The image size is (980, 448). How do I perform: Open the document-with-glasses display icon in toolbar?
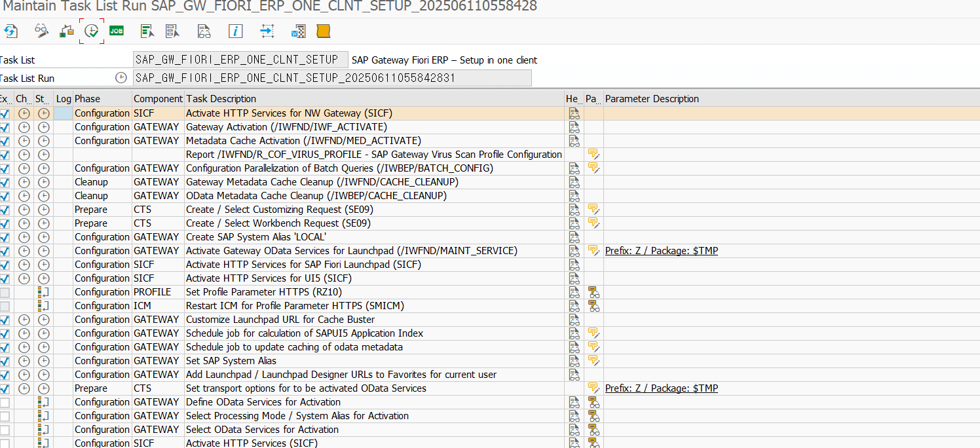tap(204, 31)
